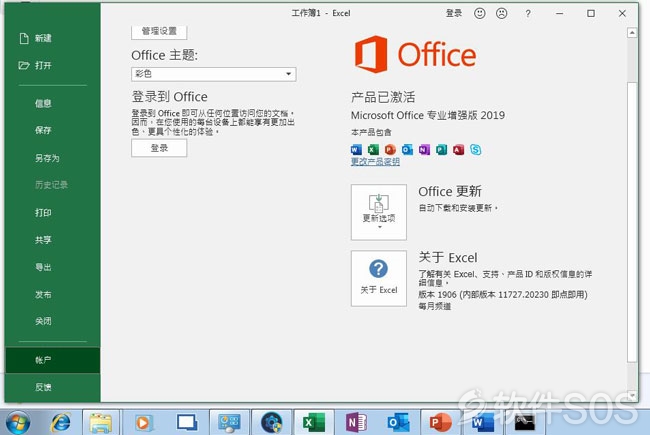The image size is (650, 435).
Task: Open Outlook from the taskbar
Action: [x=399, y=423]
